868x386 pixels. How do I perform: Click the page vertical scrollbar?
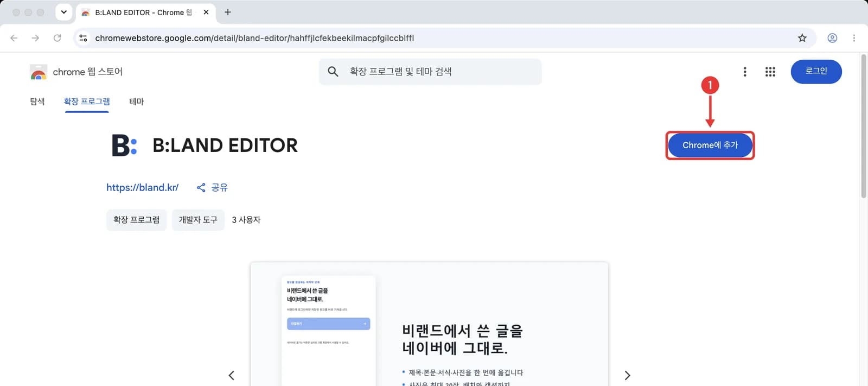(x=864, y=126)
